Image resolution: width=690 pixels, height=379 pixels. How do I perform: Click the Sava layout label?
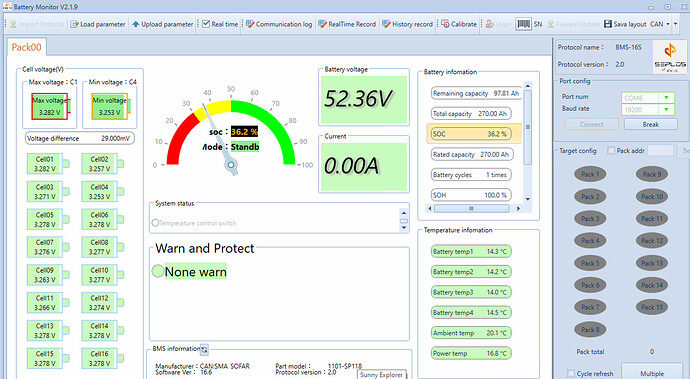click(630, 24)
